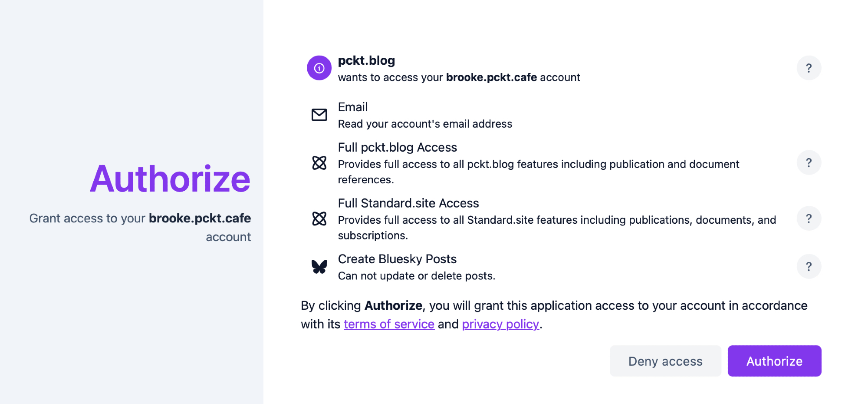
Task: Select the Full Standard.site Access heading
Action: 408,203
